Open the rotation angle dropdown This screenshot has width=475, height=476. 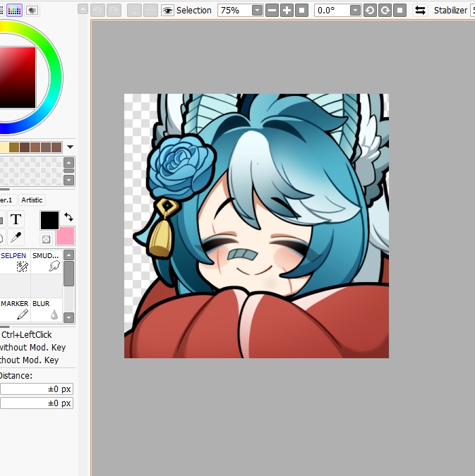pyautogui.click(x=354, y=11)
